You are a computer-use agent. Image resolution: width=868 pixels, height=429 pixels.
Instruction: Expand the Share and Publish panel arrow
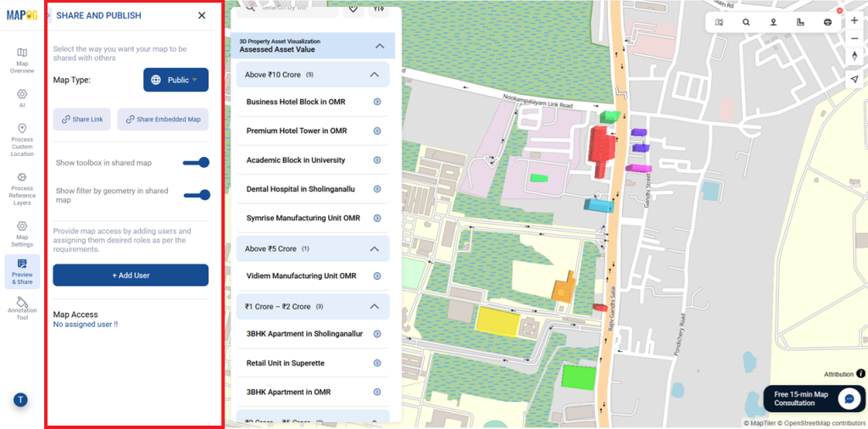48,15
